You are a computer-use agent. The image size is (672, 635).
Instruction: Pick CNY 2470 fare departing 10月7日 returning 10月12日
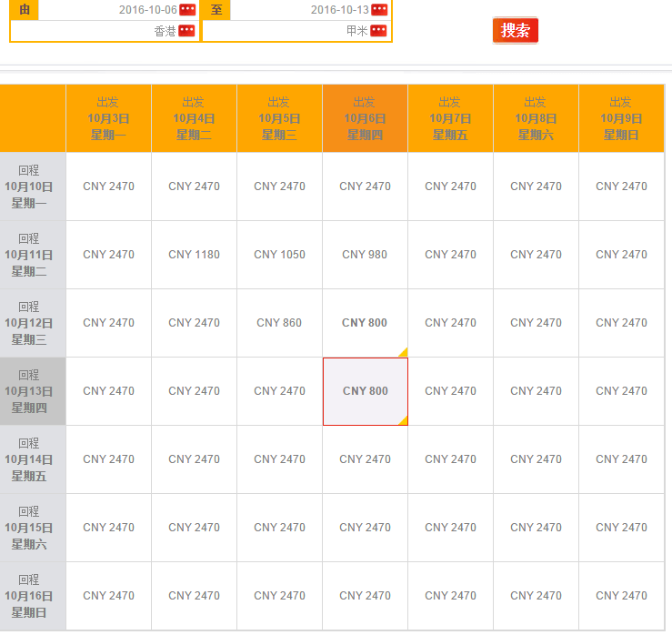coord(450,323)
